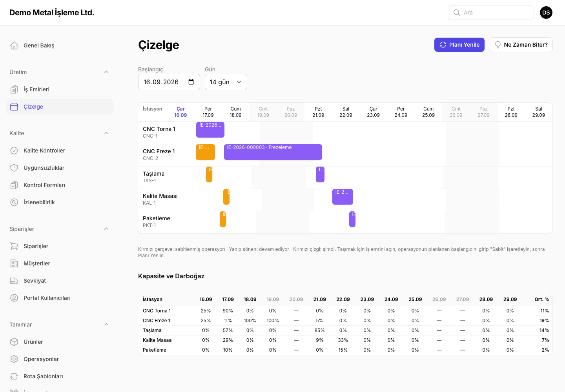Click the calendar picker icon in Başlangıç
Screen dimensions: 565x392
[x=191, y=82]
